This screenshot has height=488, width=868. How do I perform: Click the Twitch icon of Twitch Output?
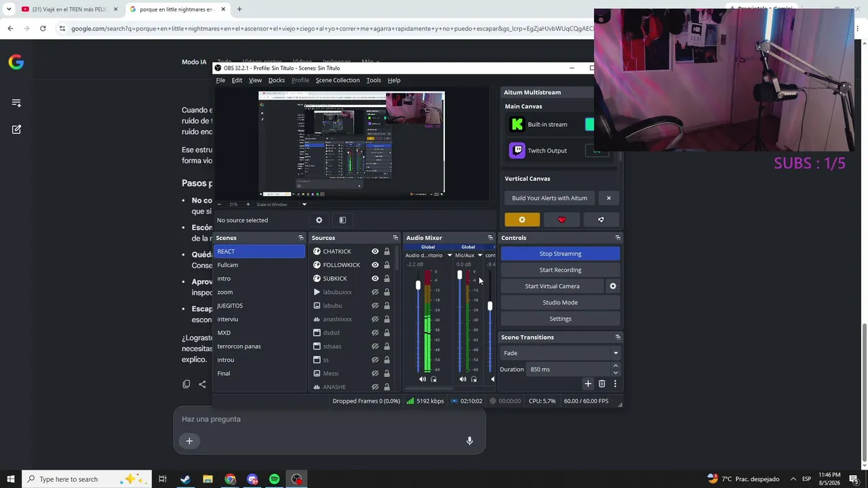point(517,150)
